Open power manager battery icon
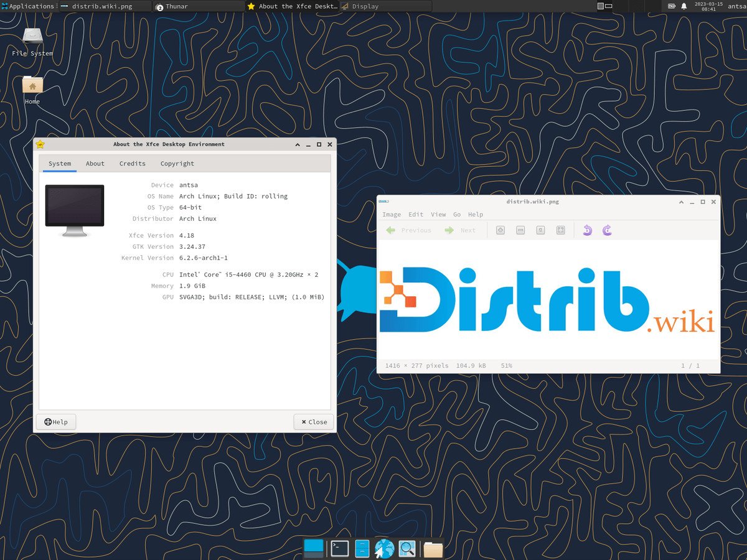The image size is (747, 560). point(672,6)
